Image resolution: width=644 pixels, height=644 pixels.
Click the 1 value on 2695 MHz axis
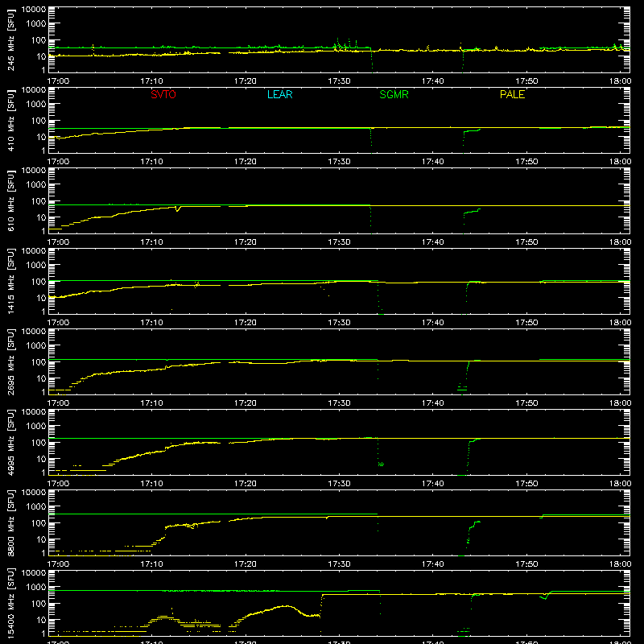[43, 392]
